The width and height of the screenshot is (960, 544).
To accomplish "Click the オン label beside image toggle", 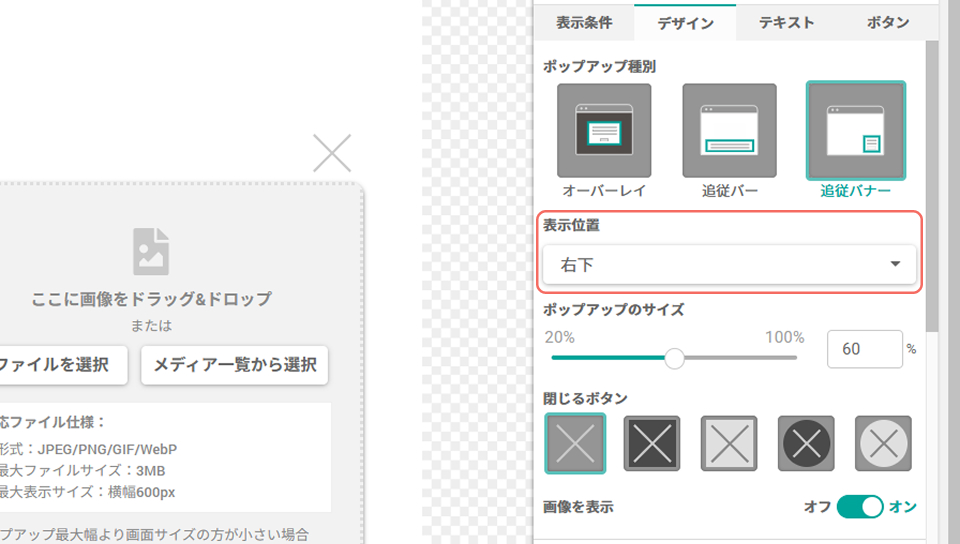I will pos(902,507).
